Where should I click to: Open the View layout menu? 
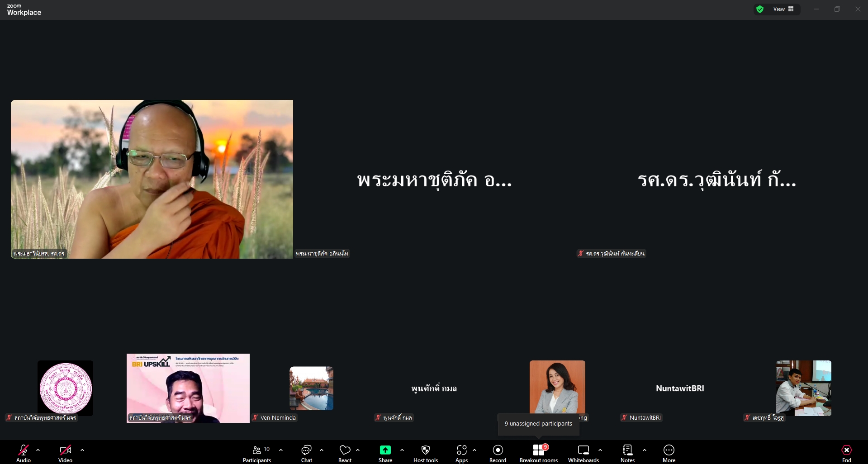(x=783, y=9)
